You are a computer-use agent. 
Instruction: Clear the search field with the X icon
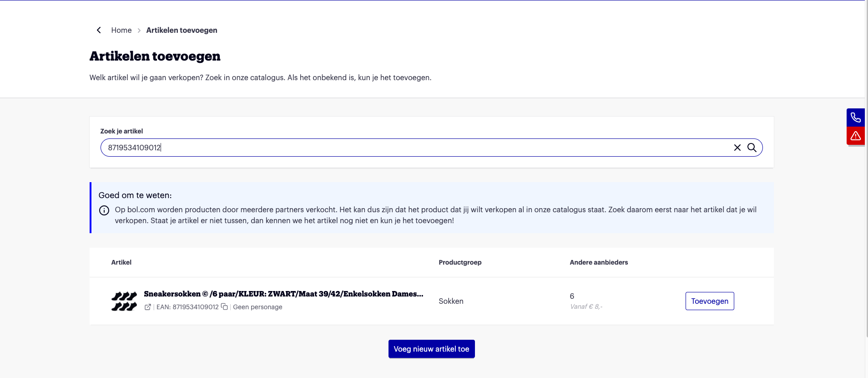point(737,148)
